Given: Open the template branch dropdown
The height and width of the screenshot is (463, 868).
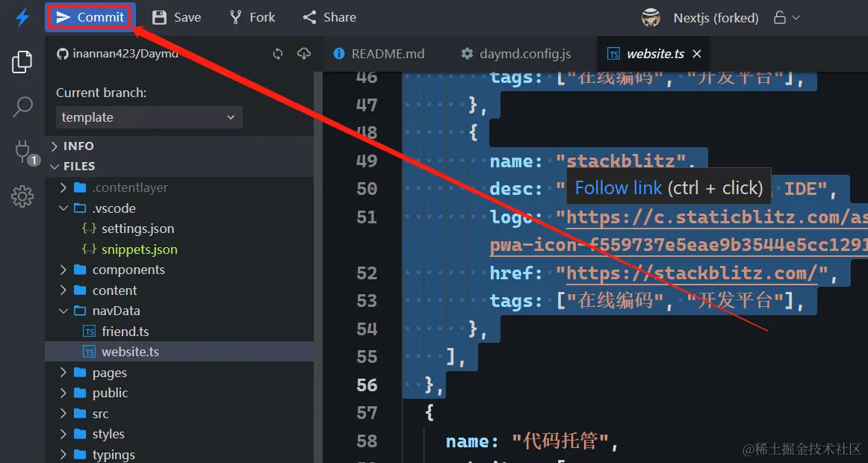Looking at the screenshot, I should [x=149, y=117].
